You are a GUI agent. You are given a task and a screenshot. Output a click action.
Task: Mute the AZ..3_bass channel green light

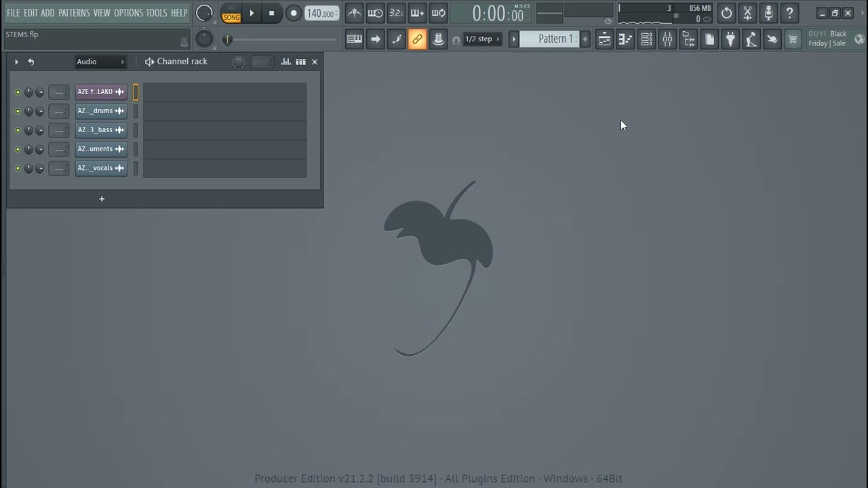click(x=18, y=130)
